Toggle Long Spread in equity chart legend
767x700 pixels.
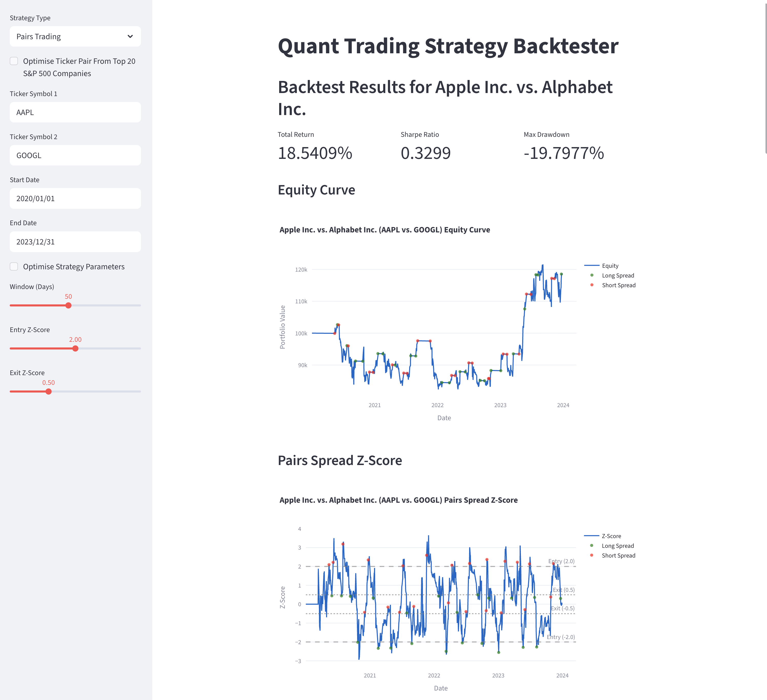click(618, 275)
